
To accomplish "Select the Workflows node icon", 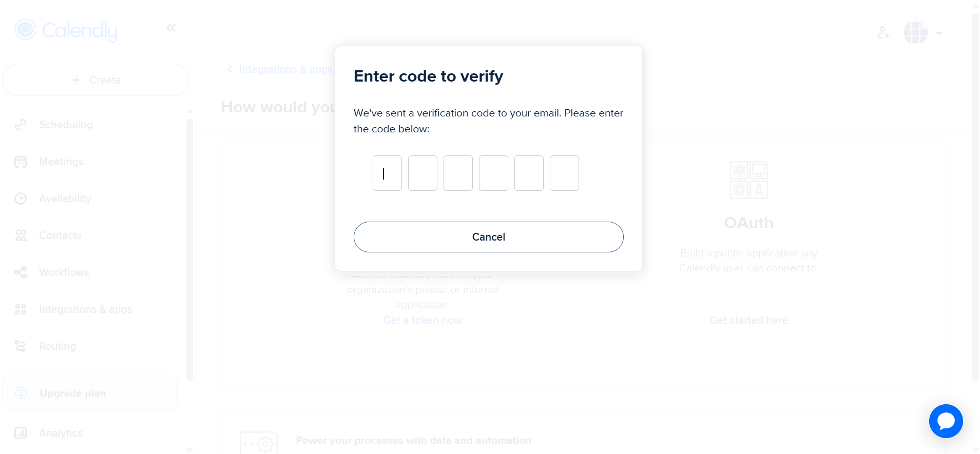I will pos(21,272).
